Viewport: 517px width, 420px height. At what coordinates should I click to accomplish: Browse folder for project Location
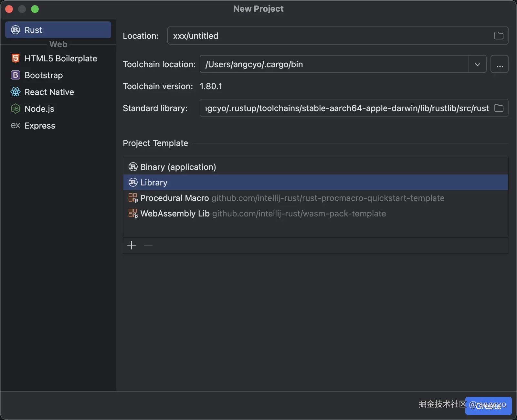499,36
